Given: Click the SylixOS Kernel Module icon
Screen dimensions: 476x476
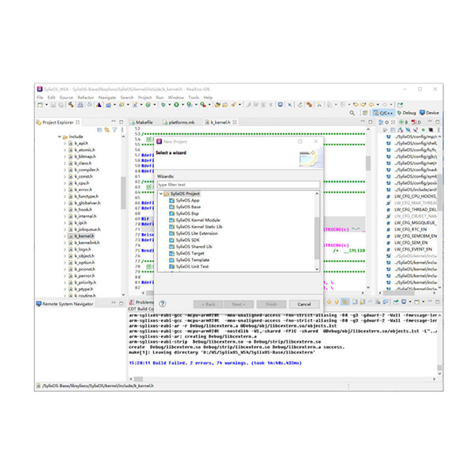Looking at the screenshot, I should [x=171, y=220].
